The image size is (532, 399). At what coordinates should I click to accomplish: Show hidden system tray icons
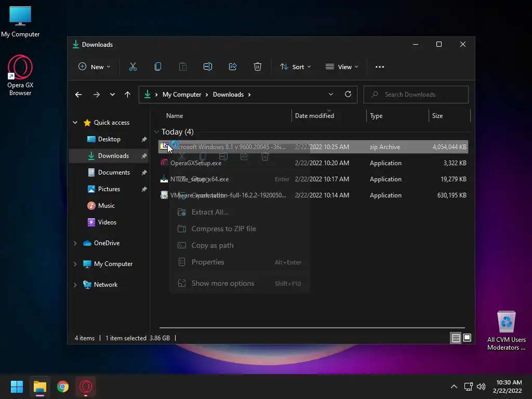454,387
